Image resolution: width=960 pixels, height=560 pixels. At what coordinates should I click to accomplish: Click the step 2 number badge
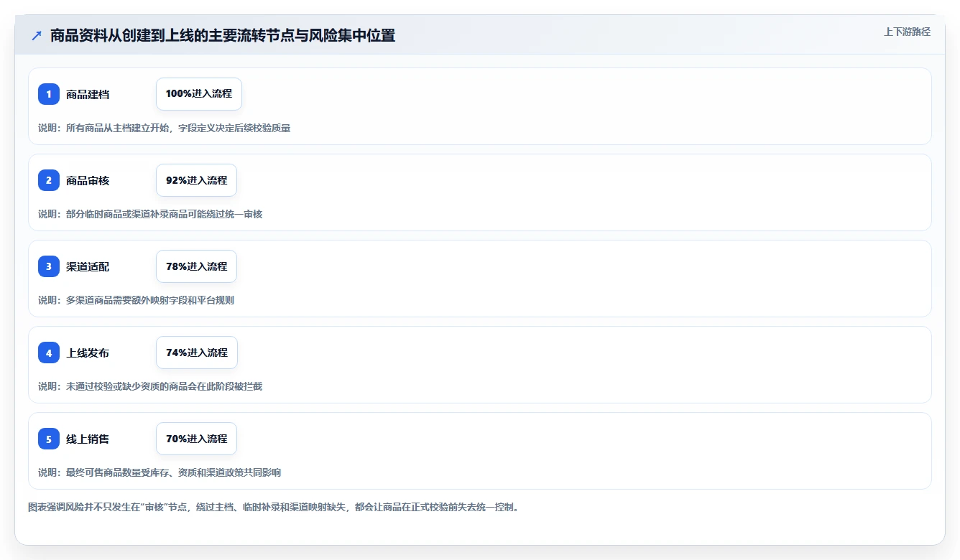[49, 180]
